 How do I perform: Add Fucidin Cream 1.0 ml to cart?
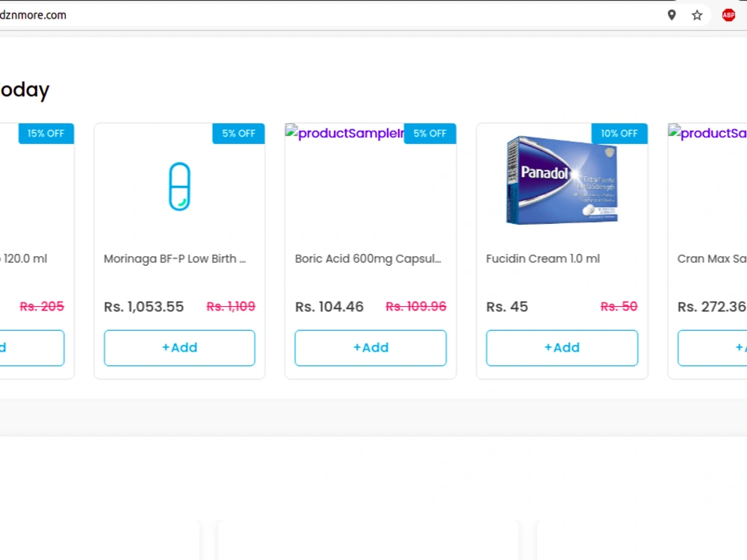(562, 348)
